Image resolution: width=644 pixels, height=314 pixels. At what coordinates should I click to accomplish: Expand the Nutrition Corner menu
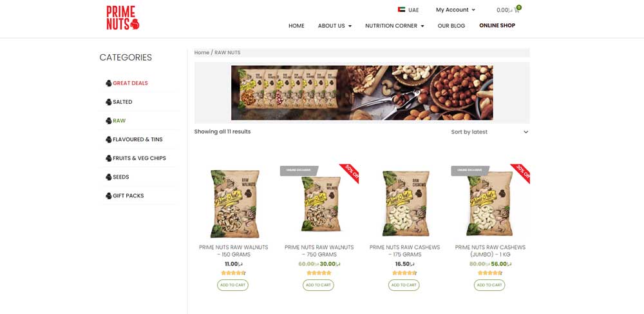point(394,26)
